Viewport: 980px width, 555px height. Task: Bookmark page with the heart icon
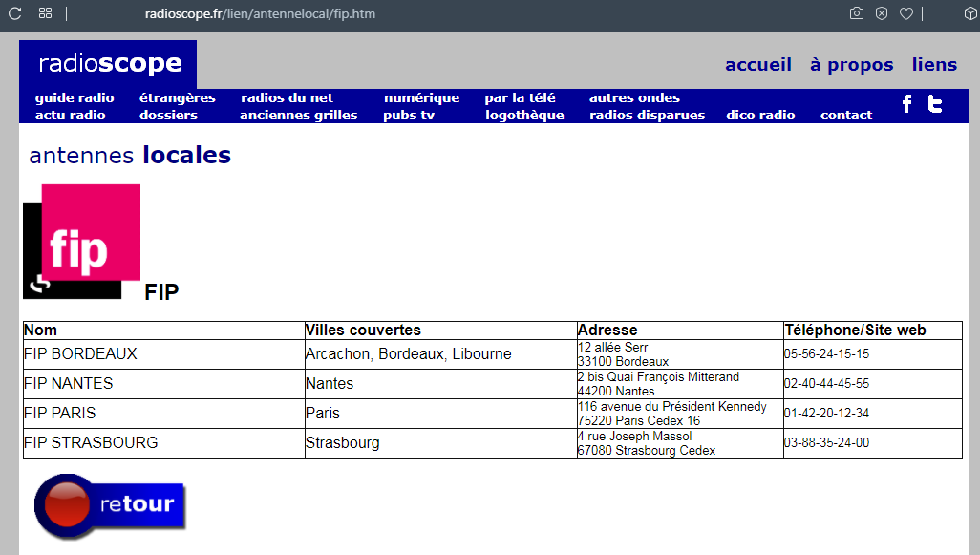pyautogui.click(x=906, y=13)
